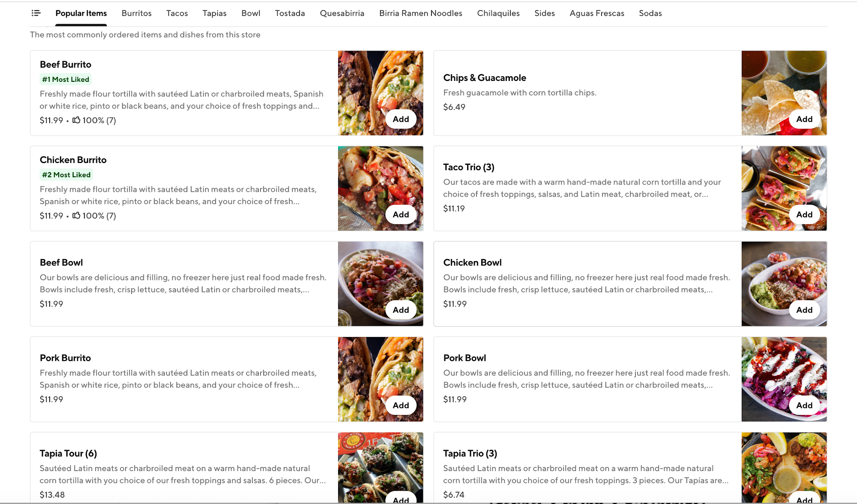857x504 pixels.
Task: Select the Aguas Frescas tab
Action: [596, 13]
